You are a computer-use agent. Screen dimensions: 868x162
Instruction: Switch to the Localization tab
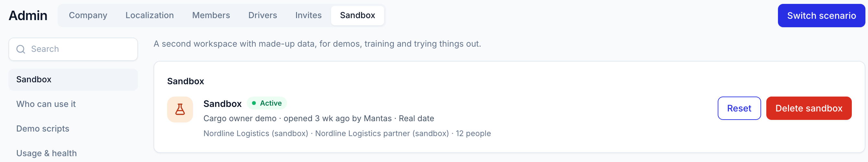coord(150,16)
